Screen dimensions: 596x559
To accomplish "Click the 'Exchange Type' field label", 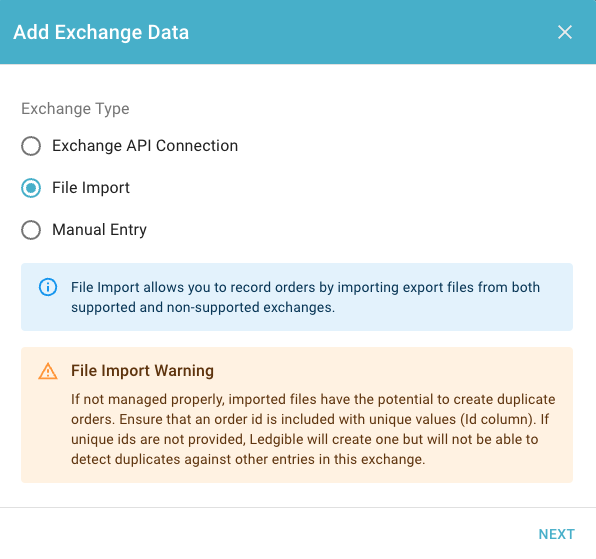I will pyautogui.click(x=75, y=109).
